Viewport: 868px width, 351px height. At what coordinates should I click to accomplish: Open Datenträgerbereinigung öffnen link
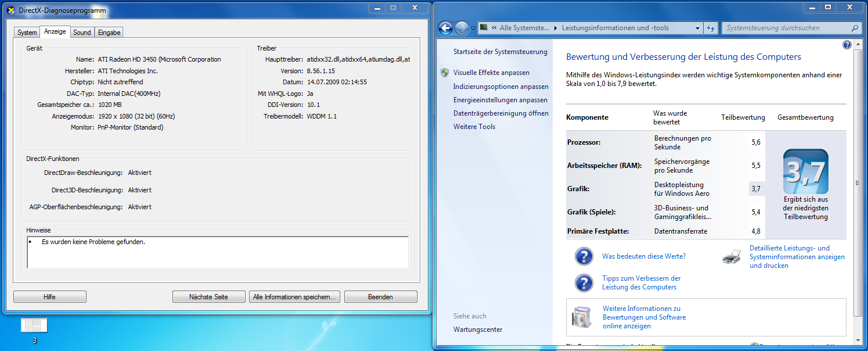tap(501, 113)
